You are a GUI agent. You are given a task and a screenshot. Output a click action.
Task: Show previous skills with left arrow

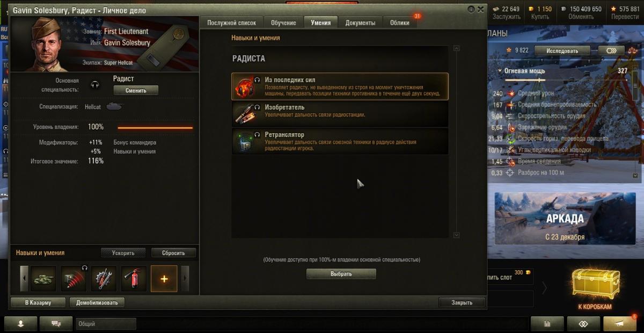(x=24, y=279)
